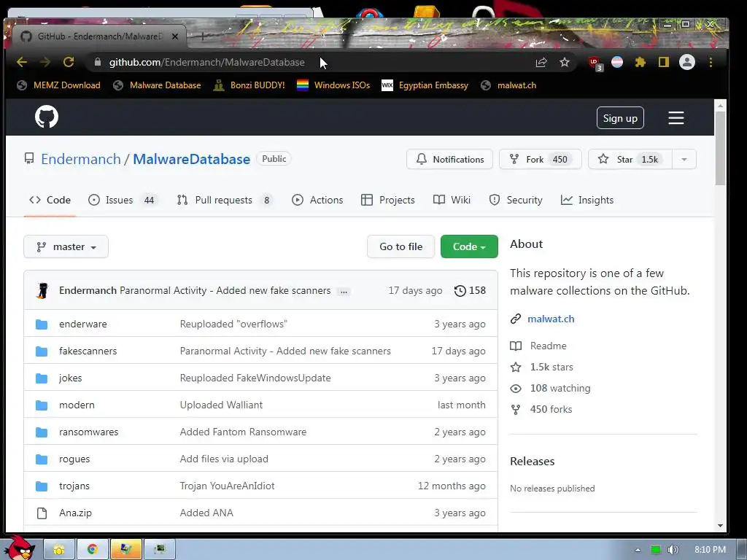Viewport: 747px width, 560px height.
Task: Click the Sign up button
Action: point(620,118)
